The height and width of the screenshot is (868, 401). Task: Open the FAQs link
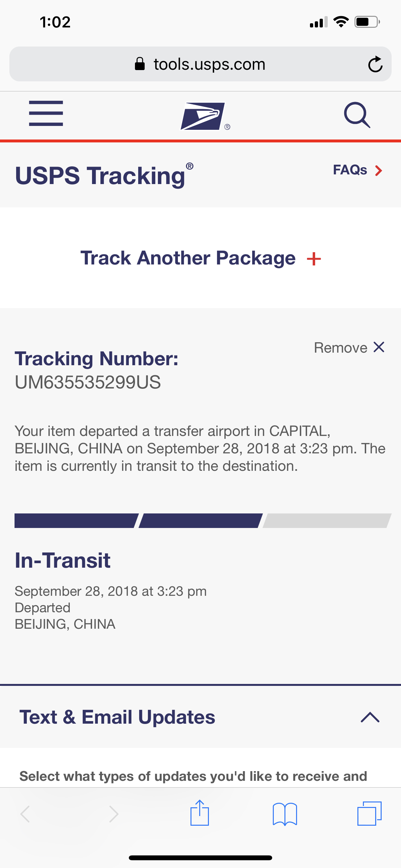pos(357,170)
